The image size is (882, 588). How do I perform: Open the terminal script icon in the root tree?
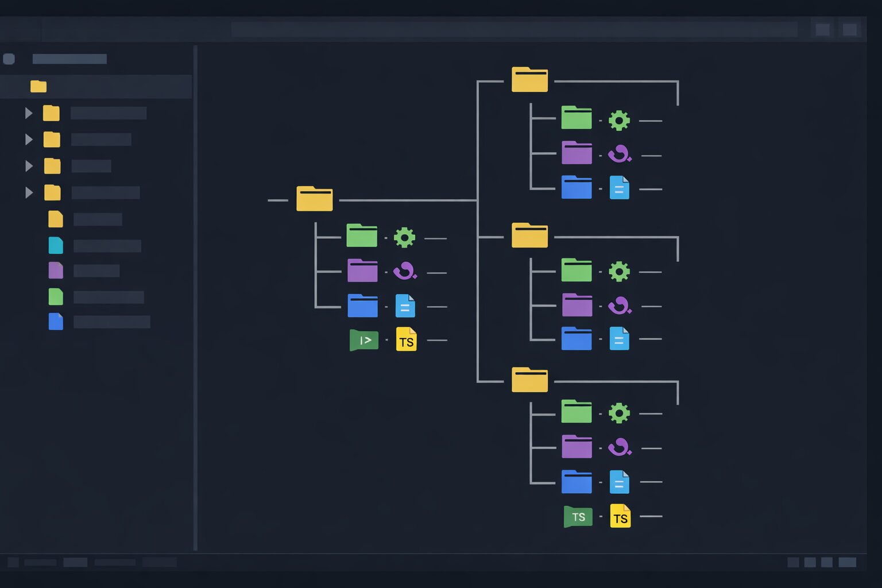(x=362, y=340)
